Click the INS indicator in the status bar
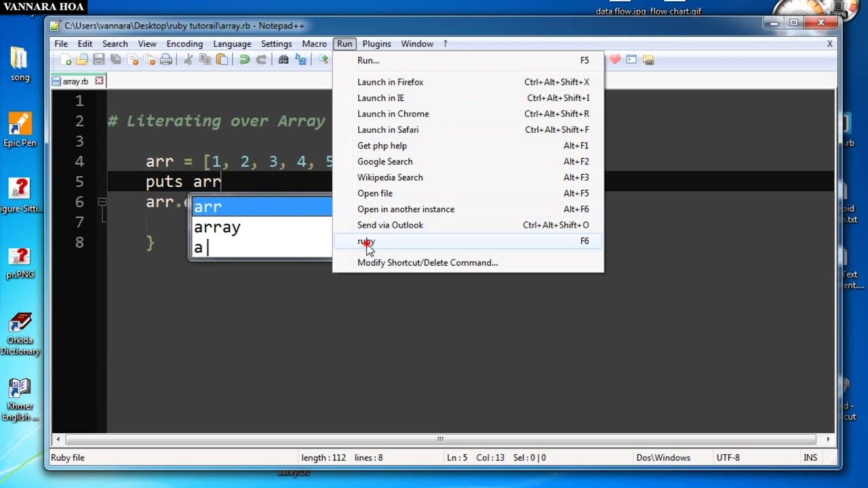The width and height of the screenshot is (868, 488). (810, 457)
